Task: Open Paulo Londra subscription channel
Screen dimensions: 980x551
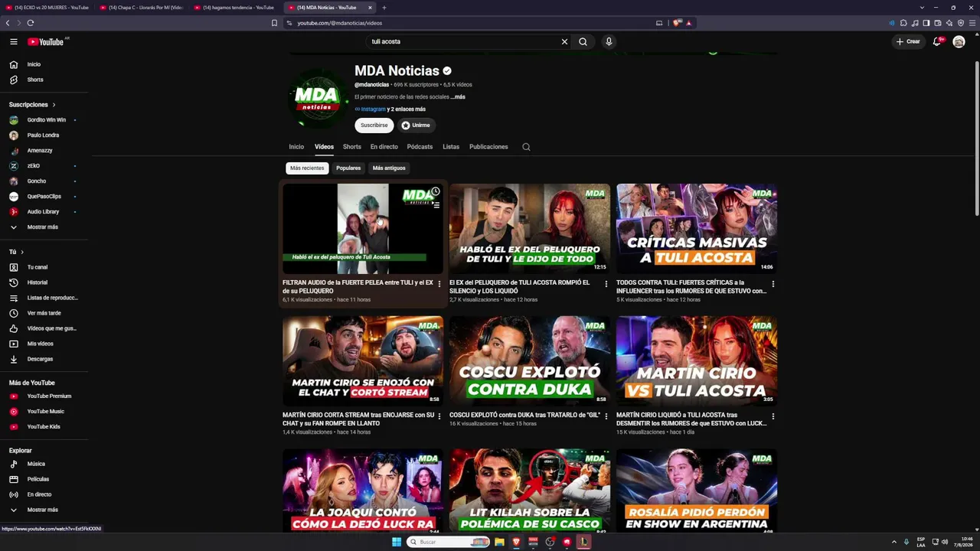Action: pos(44,135)
